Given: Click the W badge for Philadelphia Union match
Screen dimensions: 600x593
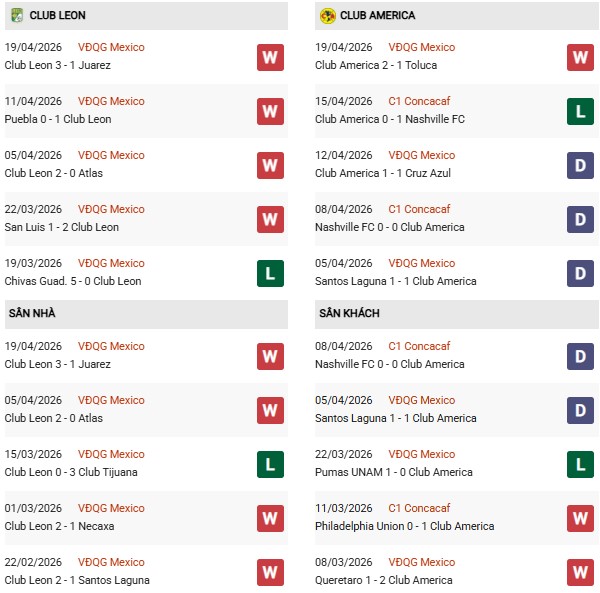Looking at the screenshot, I should [x=580, y=518].
